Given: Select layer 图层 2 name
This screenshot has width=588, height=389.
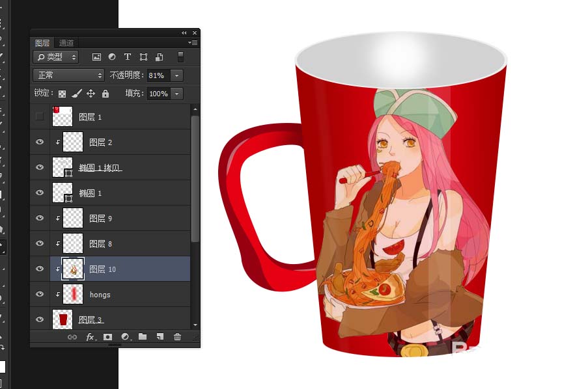Looking at the screenshot, I should 100,142.
